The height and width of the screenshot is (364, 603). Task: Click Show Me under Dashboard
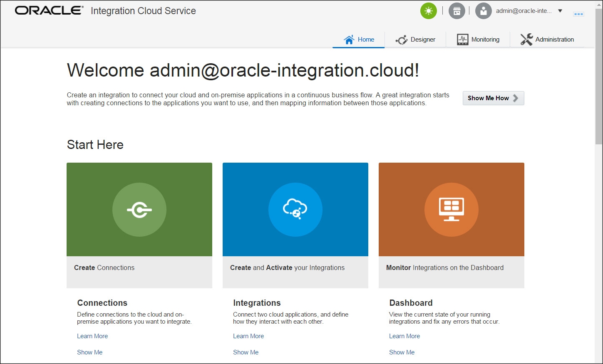pos(402,352)
